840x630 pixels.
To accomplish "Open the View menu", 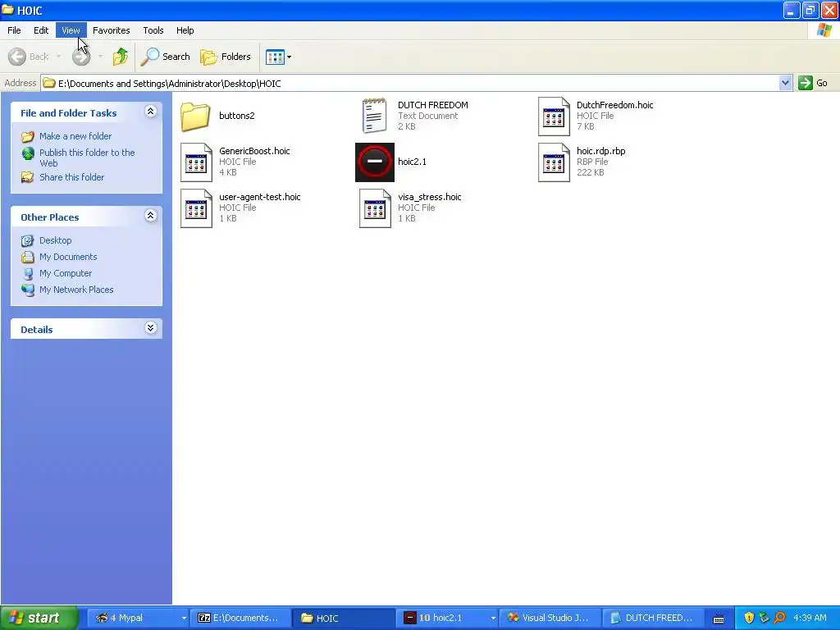I will tap(71, 30).
